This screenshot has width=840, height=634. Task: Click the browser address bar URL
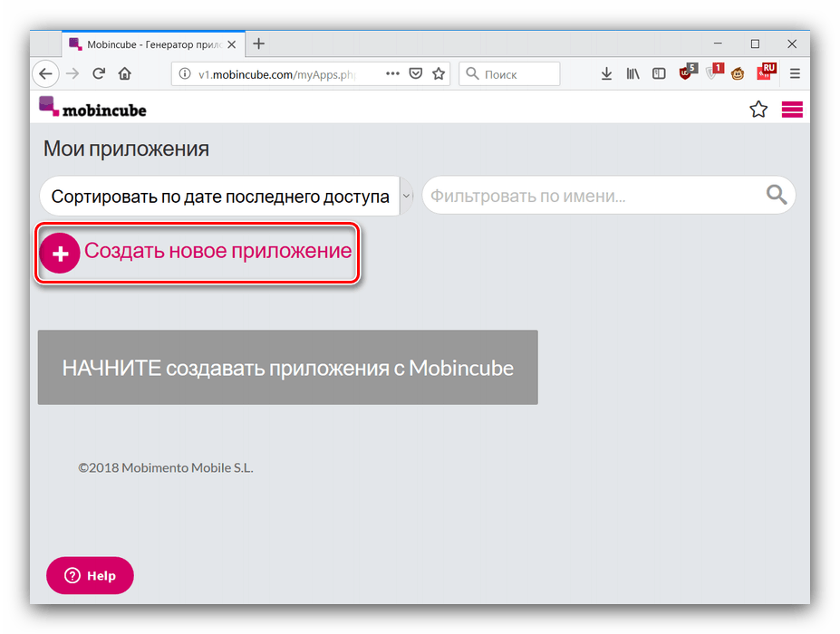click(x=276, y=74)
